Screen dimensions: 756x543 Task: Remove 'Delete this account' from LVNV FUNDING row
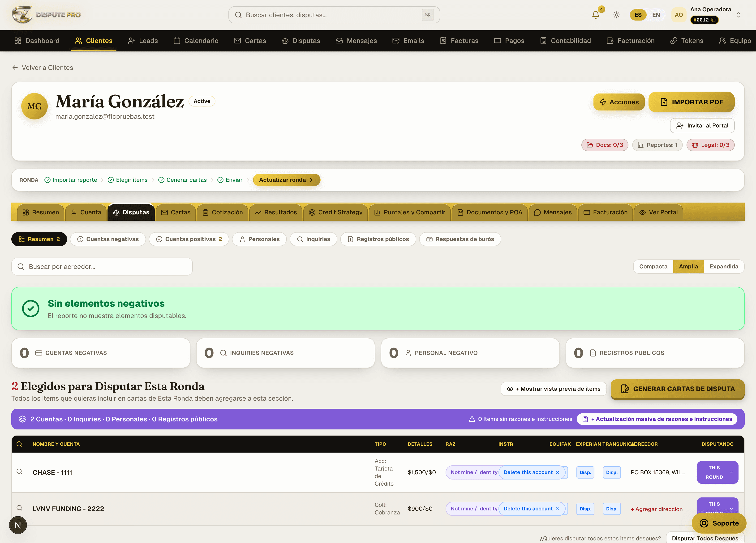click(x=557, y=509)
